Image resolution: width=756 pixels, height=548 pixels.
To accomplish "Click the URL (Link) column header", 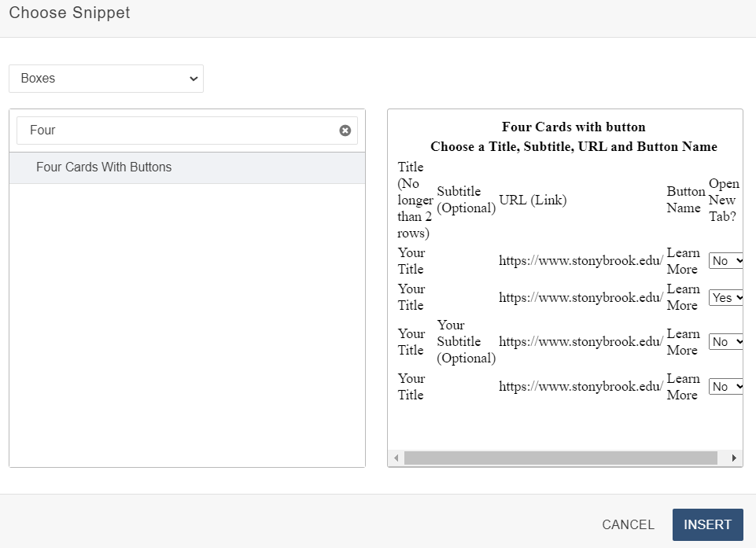I will coord(533,200).
